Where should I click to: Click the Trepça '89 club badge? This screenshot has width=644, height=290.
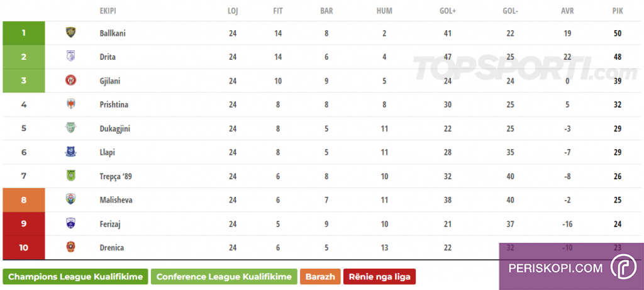click(71, 176)
